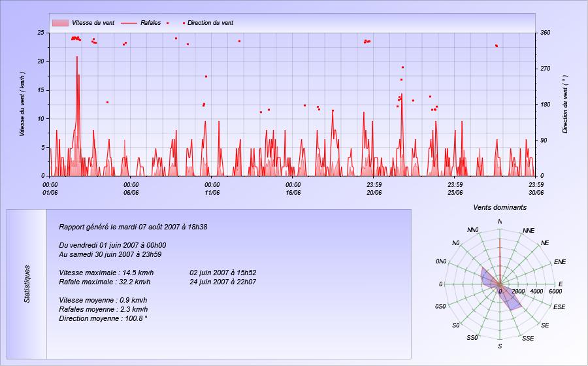Click the Vitesse du vent legend swatch
The height and width of the screenshot is (366, 588).
point(60,23)
